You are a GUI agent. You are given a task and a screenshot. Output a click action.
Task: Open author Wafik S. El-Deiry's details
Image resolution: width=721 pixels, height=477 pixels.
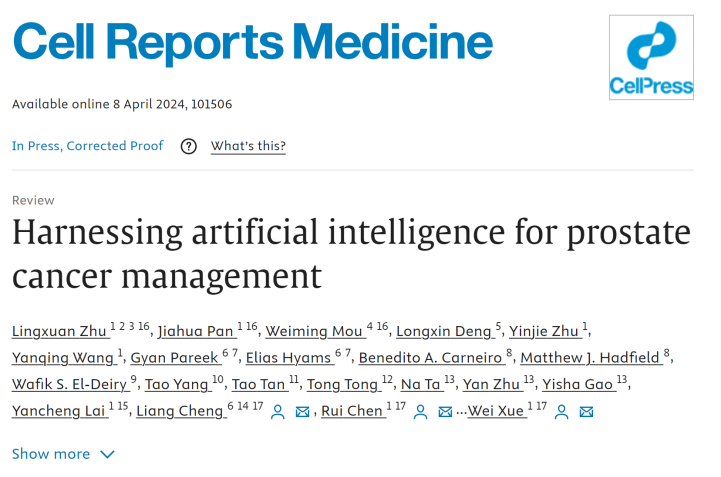tap(69, 384)
